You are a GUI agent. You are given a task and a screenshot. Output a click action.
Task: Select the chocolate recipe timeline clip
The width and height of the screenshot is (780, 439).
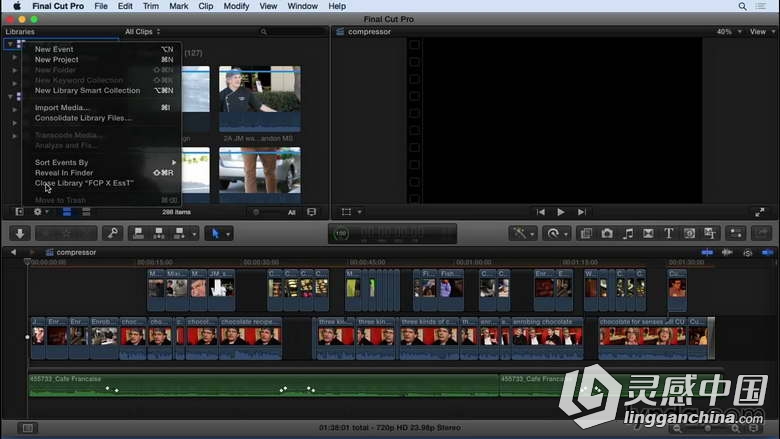pyautogui.click(x=251, y=338)
